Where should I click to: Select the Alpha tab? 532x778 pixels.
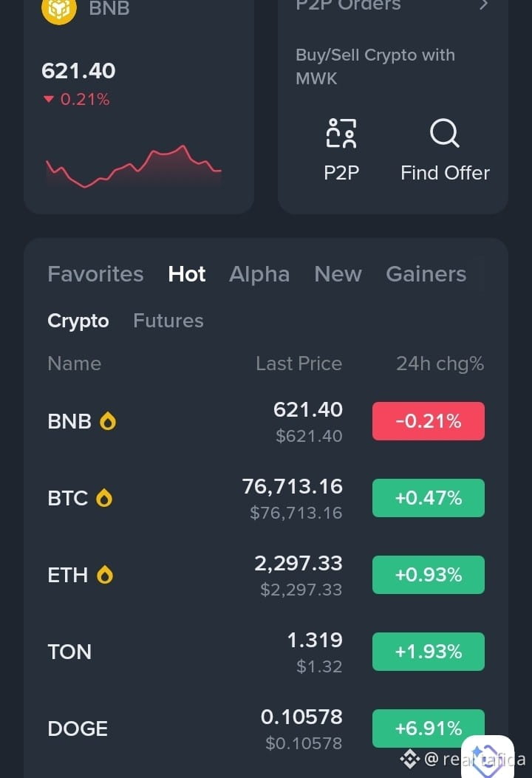259,274
